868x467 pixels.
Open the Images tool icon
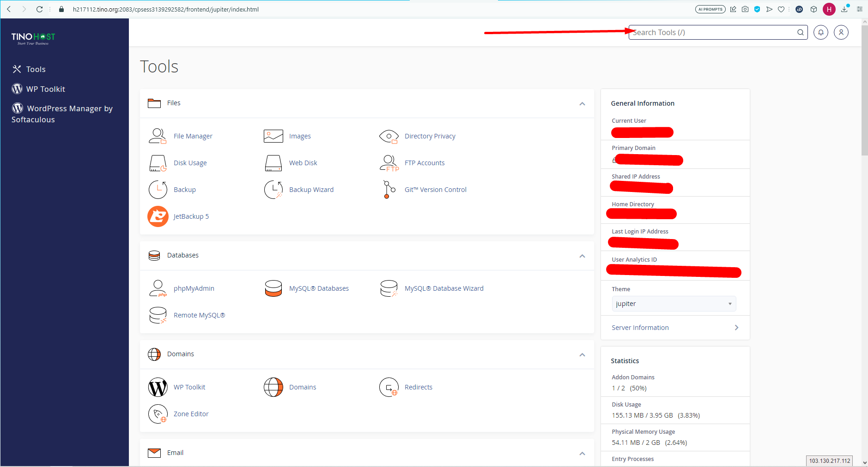point(273,136)
